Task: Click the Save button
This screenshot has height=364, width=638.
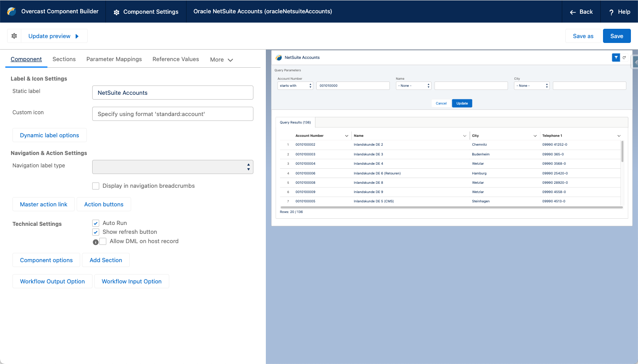Action: [617, 36]
